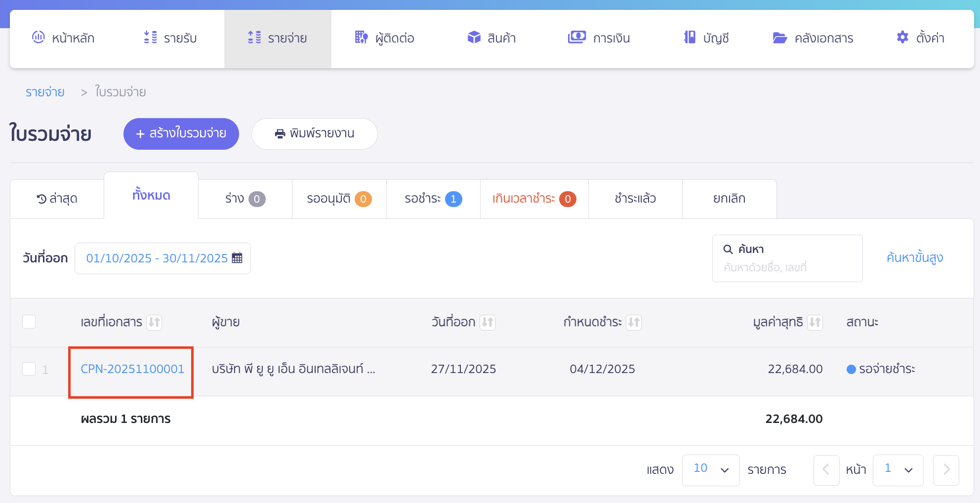Screen dimensions: 980x503
Task: Open document link CPN-20251100001
Action: pyautogui.click(x=132, y=369)
